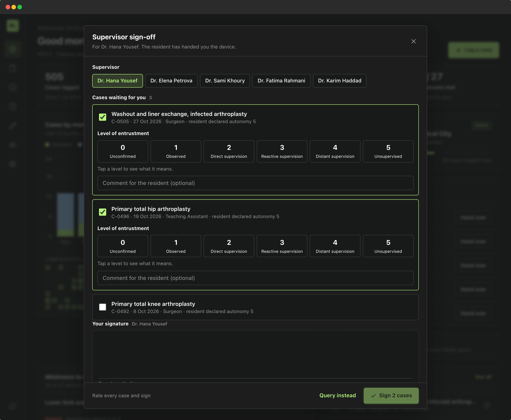
Task: Select supervisor Dr. Elena Petrova
Action: 171,81
